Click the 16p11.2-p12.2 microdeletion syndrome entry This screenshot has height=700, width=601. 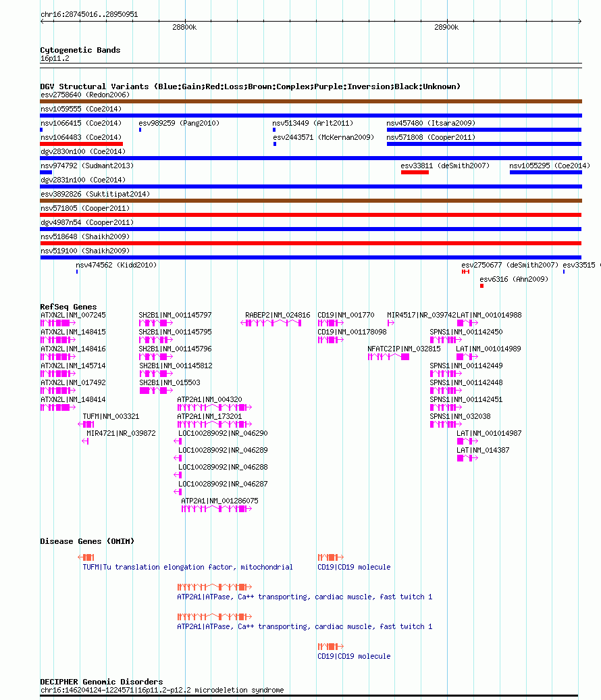(x=162, y=690)
